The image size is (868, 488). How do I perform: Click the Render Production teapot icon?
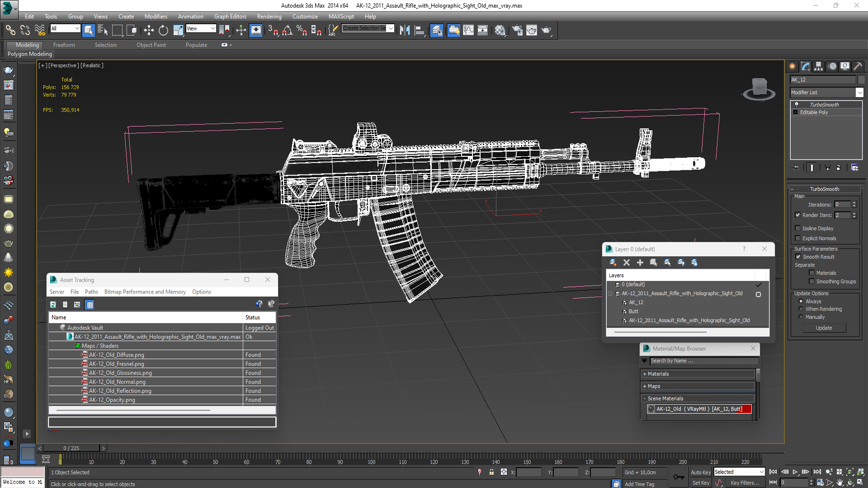pos(546,30)
